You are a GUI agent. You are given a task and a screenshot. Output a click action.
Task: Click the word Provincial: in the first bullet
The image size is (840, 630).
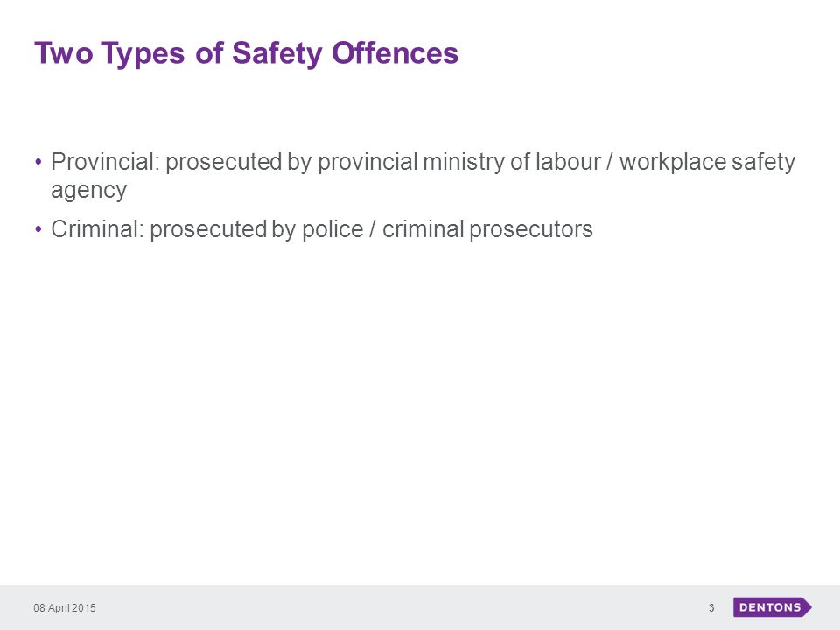click(x=106, y=161)
